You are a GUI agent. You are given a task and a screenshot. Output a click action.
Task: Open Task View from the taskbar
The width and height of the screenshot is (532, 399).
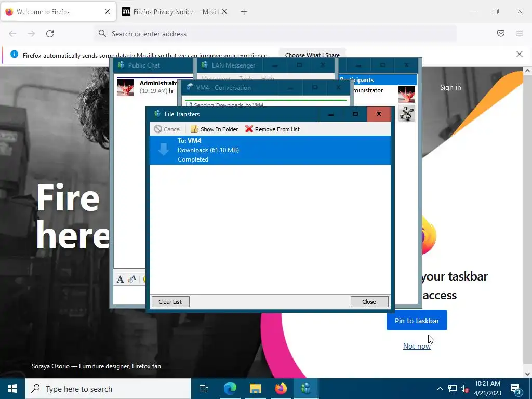[x=204, y=389]
